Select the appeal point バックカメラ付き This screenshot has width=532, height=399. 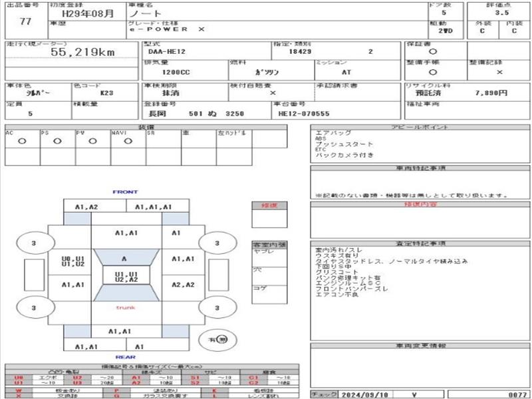(x=344, y=155)
